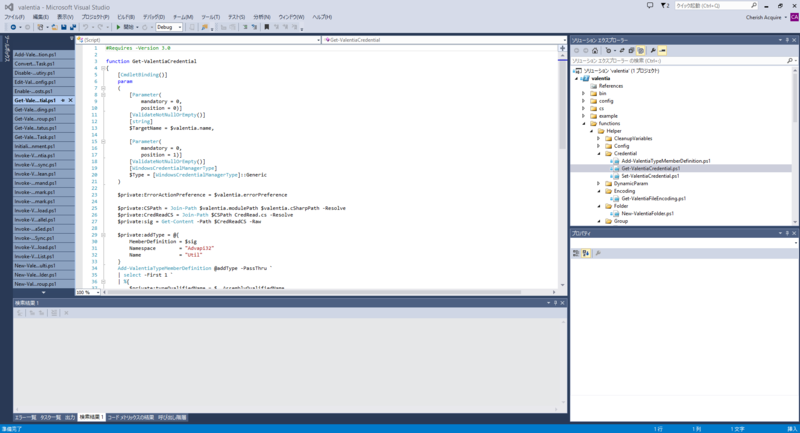Screen dimensions: 800x433
Task: Collapse the functions folder
Action: coord(584,123)
